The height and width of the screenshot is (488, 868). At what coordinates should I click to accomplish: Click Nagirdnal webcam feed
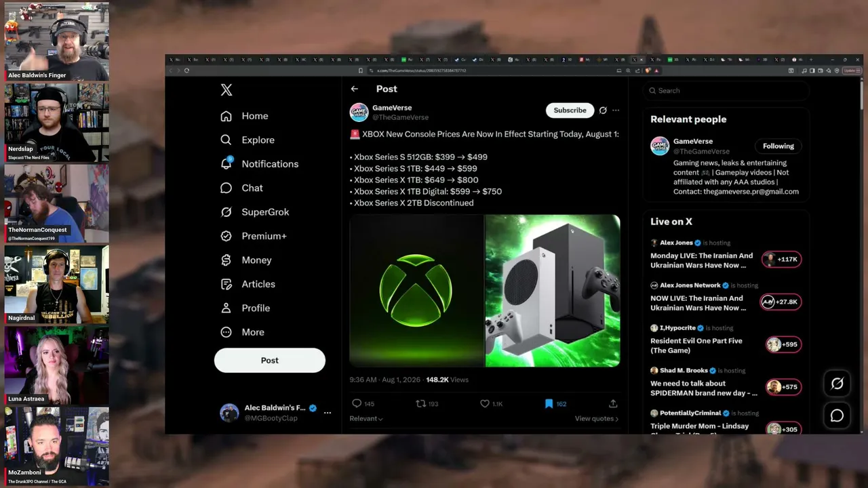coord(57,285)
